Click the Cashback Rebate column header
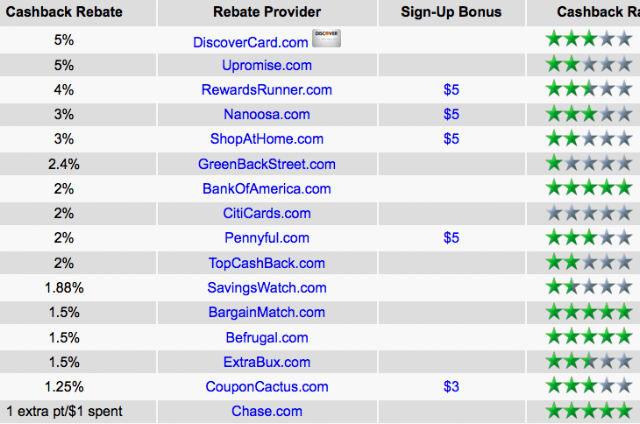The height and width of the screenshot is (424, 640). click(64, 12)
